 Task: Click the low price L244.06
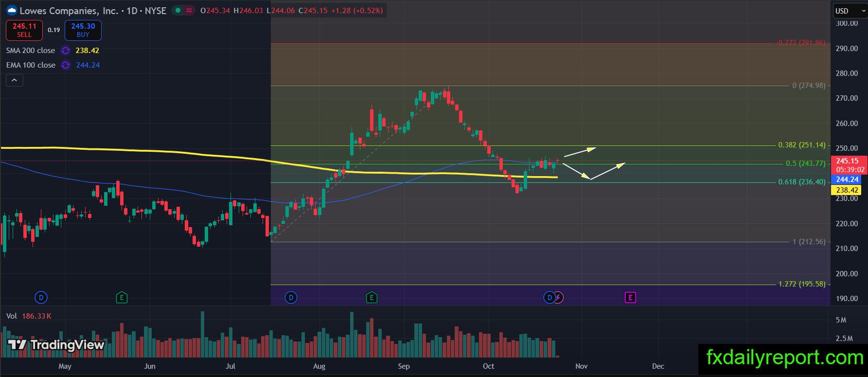pos(281,10)
